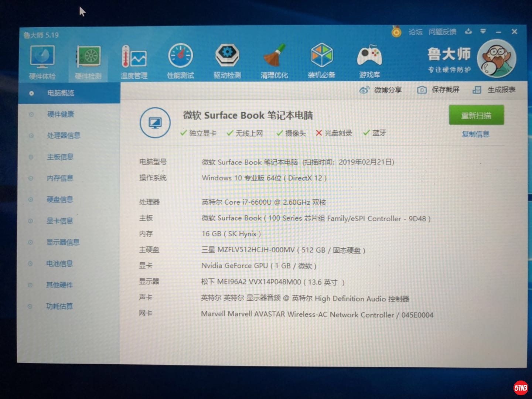Click the "网卡" row label
Screen dimensions: 532x399
click(x=146, y=313)
